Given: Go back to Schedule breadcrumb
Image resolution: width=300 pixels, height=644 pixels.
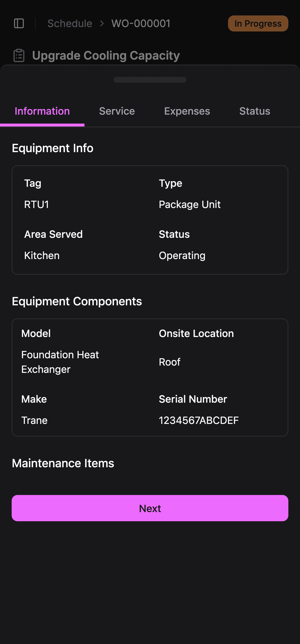Looking at the screenshot, I should coord(70,24).
